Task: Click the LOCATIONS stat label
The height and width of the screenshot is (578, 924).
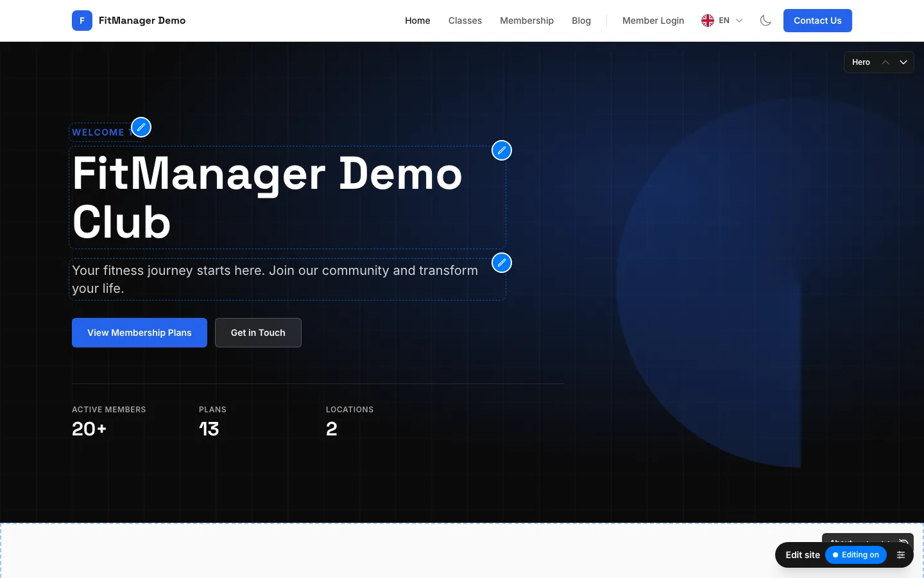Action: 350,410
